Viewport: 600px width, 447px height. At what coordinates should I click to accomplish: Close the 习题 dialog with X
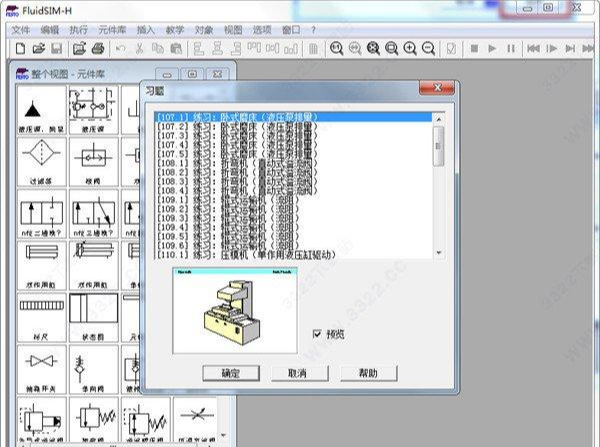point(437,88)
